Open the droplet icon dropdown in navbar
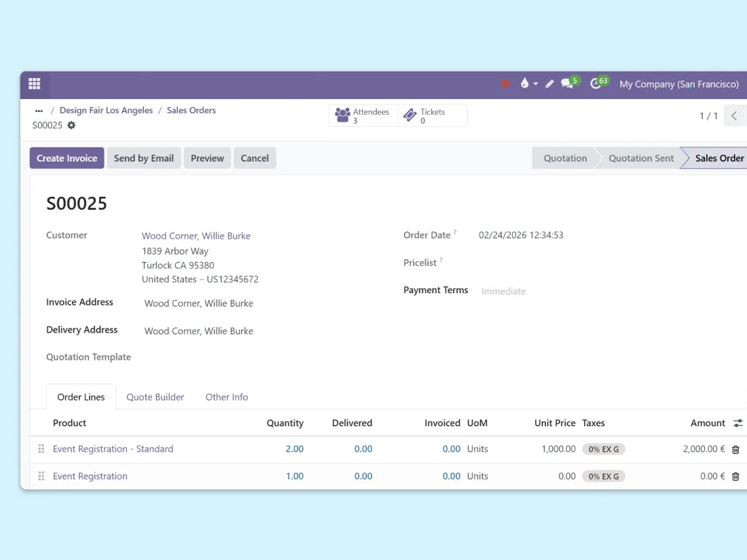 coord(528,84)
